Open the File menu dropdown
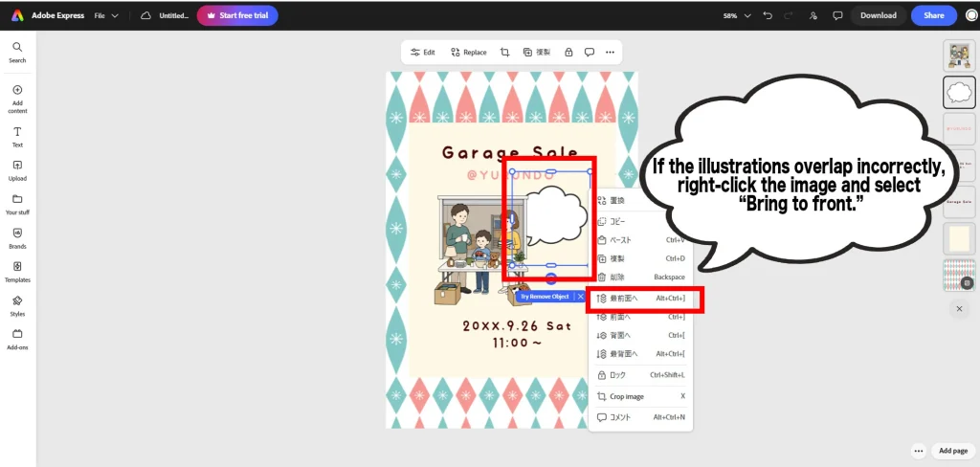This screenshot has width=980, height=467. [105, 15]
